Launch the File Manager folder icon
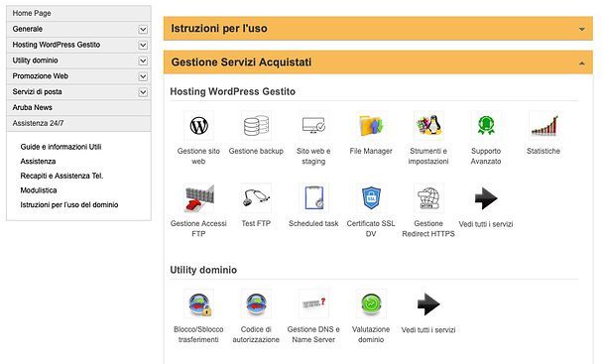This screenshot has width=605, height=364. click(x=371, y=125)
